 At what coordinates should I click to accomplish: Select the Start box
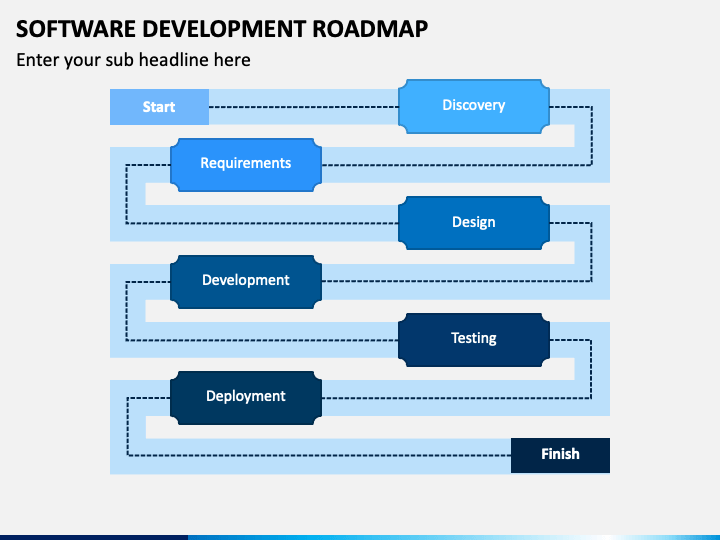click(x=159, y=107)
